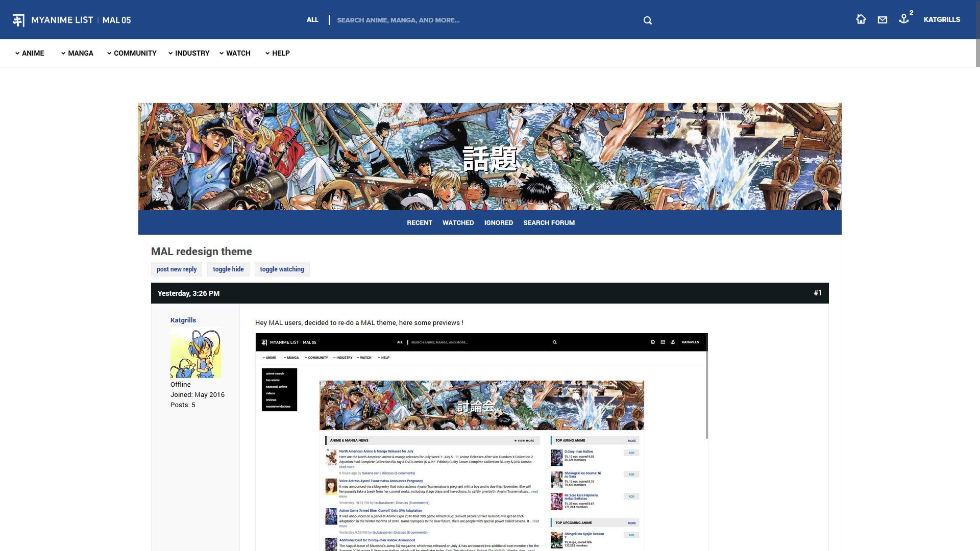Switch to the RECENT forum tab

click(x=420, y=223)
